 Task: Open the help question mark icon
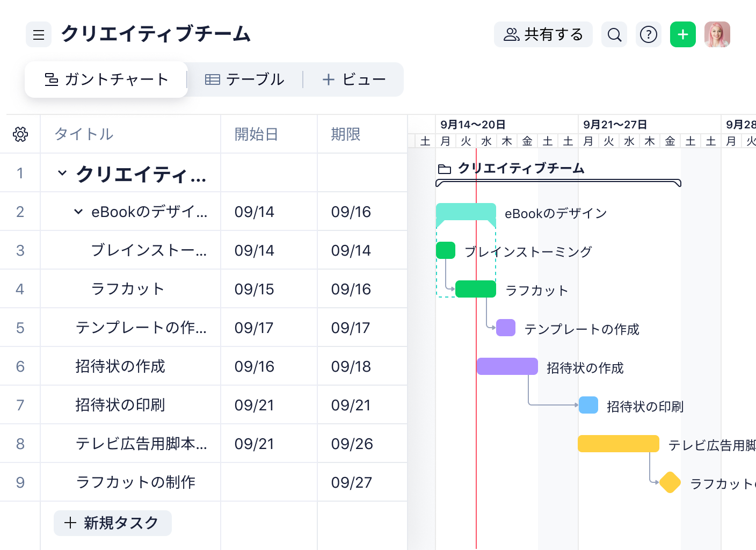click(648, 34)
